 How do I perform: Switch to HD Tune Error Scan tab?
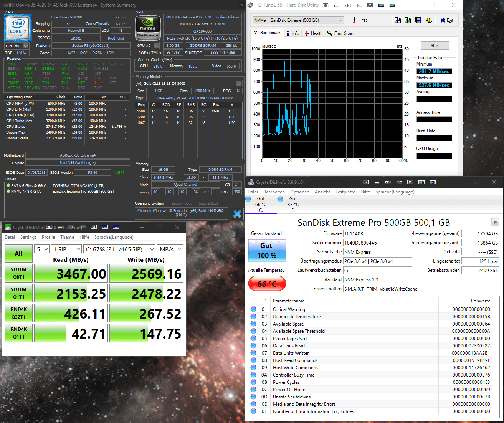(x=340, y=33)
